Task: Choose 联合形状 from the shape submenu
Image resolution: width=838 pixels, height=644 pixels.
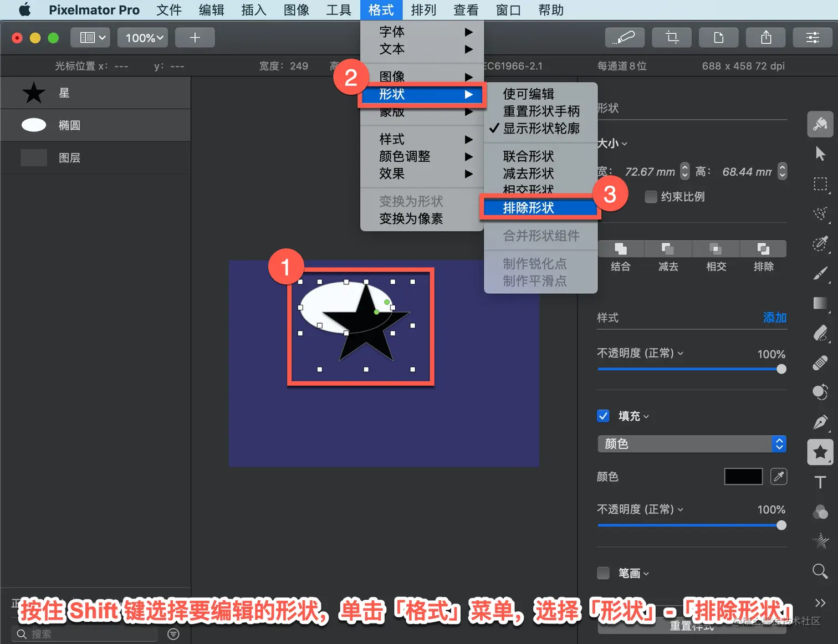Action: 540,156
